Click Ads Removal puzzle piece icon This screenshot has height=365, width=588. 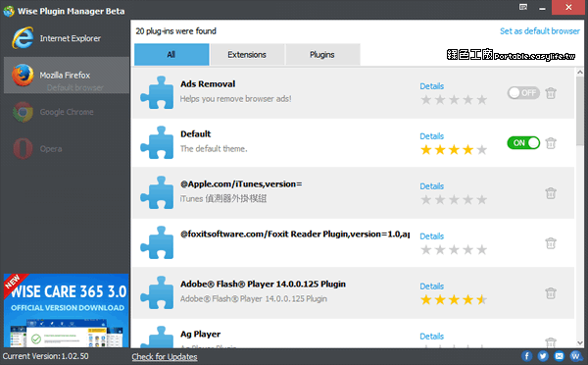point(157,93)
